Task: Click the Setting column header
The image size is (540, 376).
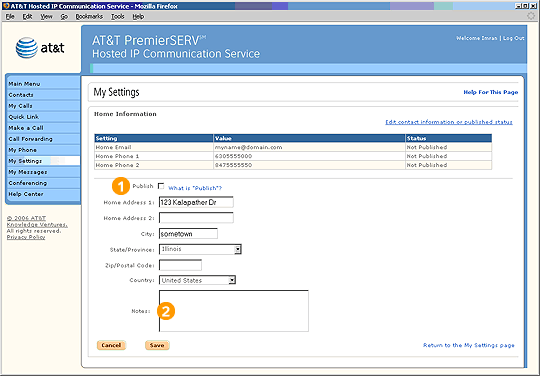Action: tap(154, 138)
